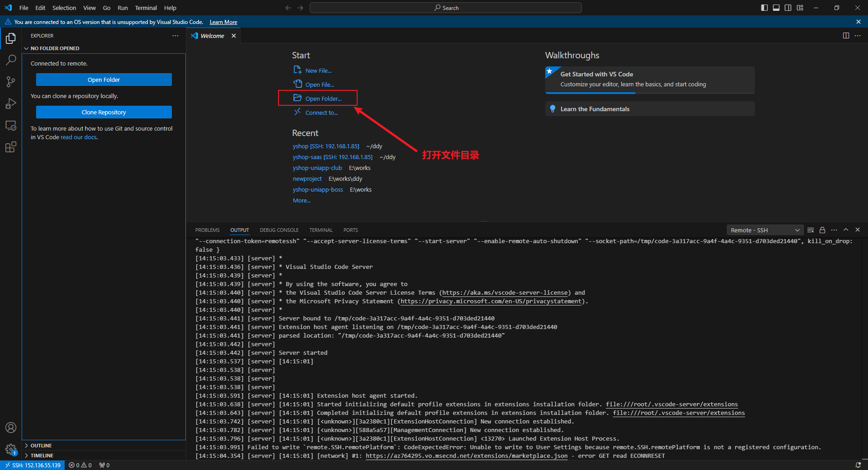
Task: Open Get Started with VS Code walkthrough
Action: click(x=650, y=80)
